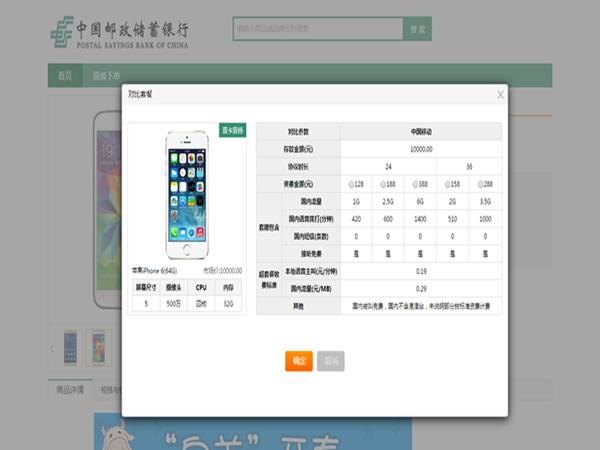
Task: Open the 首页 home tab
Action: [x=65, y=75]
